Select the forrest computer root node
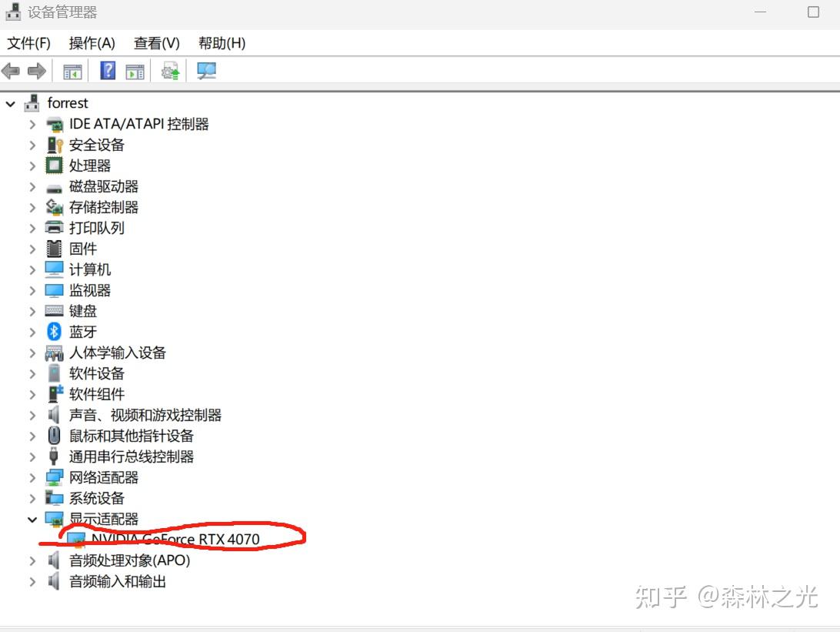This screenshot has width=840, height=632. (68, 102)
